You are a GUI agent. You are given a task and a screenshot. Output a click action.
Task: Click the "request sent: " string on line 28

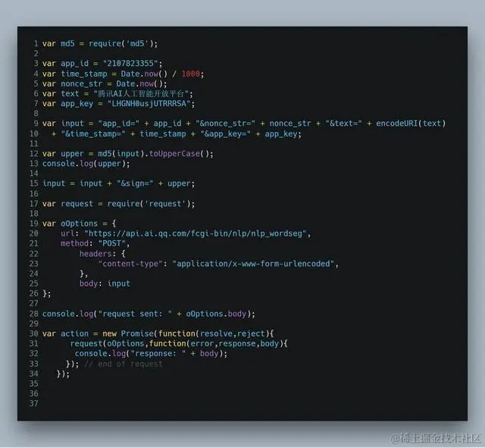pos(135,314)
